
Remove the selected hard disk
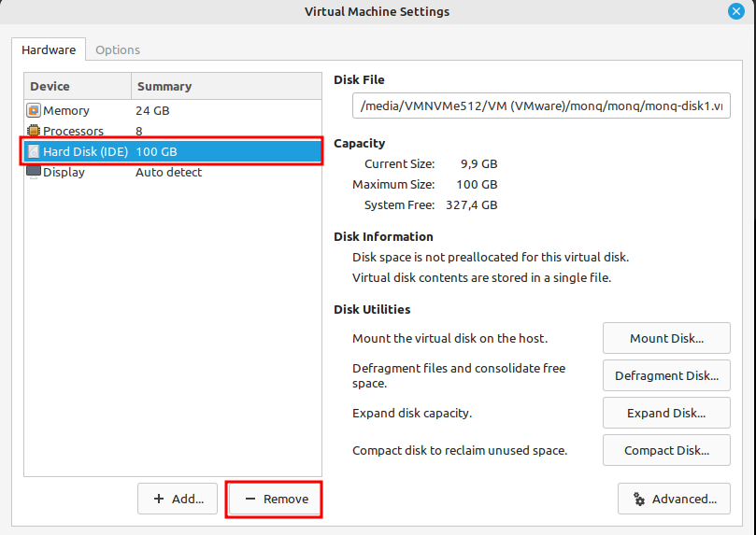(274, 499)
